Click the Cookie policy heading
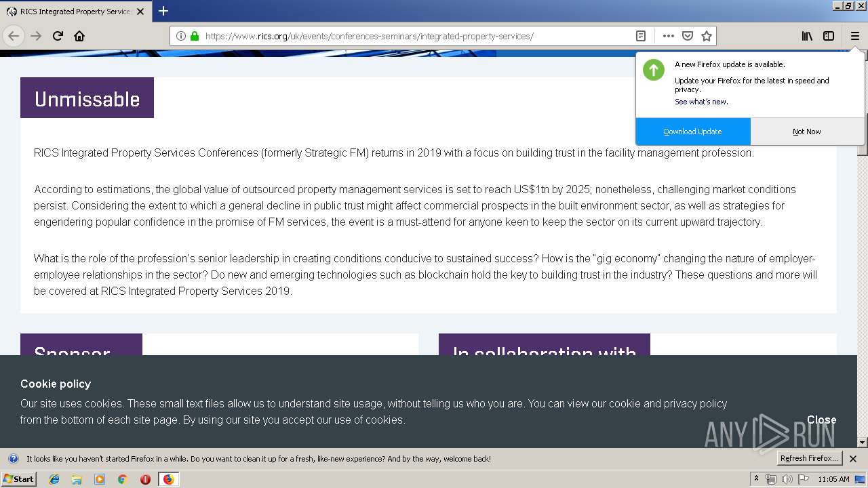Screen dimensions: 868x488 click(56, 384)
